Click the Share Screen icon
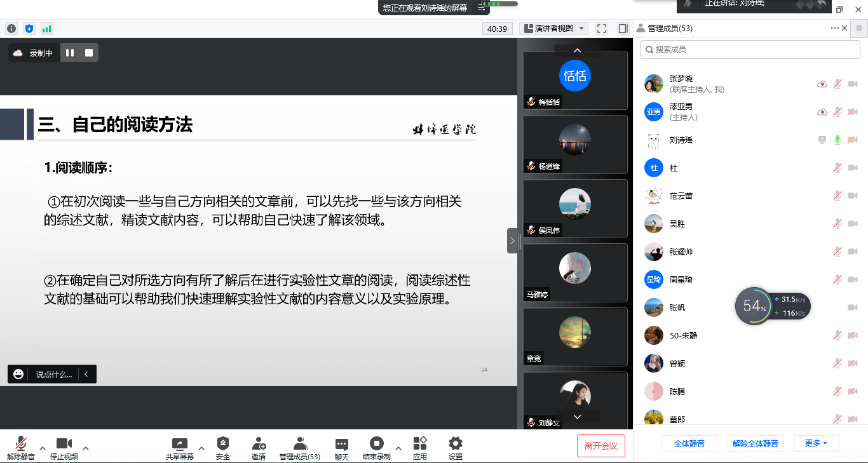The image size is (868, 463). point(180,444)
